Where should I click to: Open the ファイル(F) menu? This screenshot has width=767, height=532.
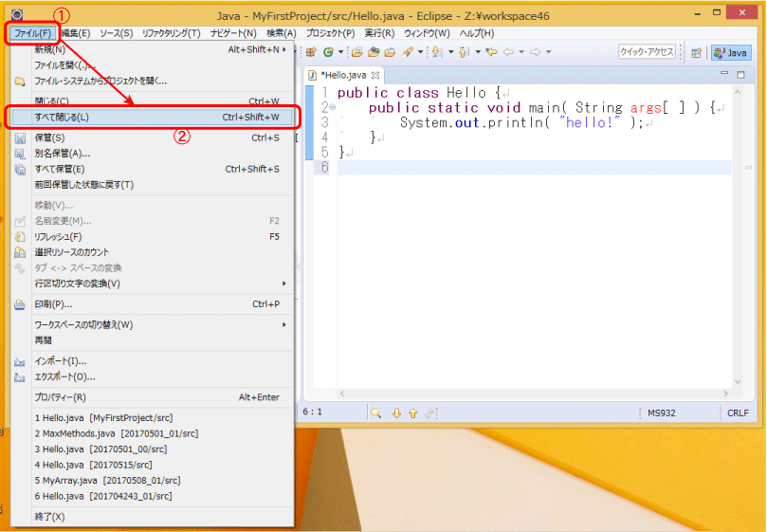(32, 33)
